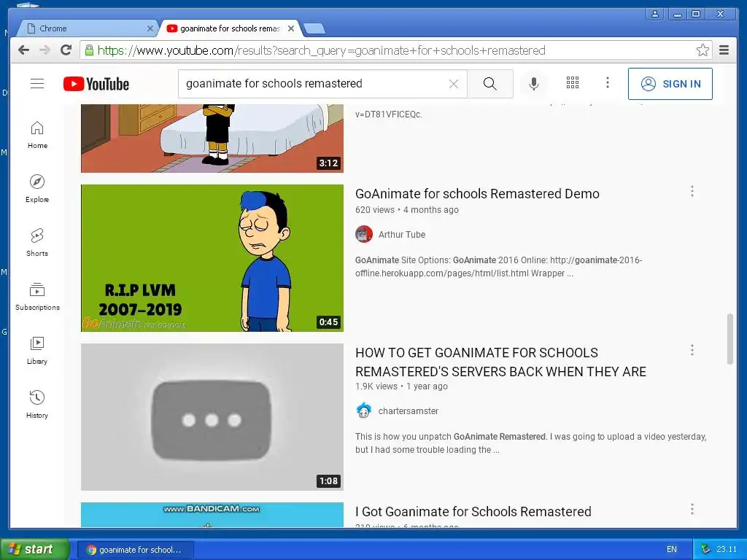Click the chartersamster channel avatar
Image resolution: width=747 pixels, height=560 pixels.
pos(364,411)
